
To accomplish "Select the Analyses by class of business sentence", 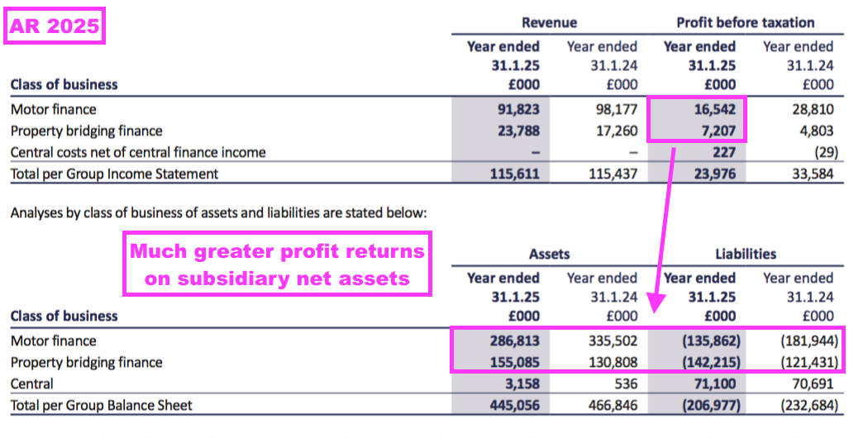I will [x=219, y=212].
